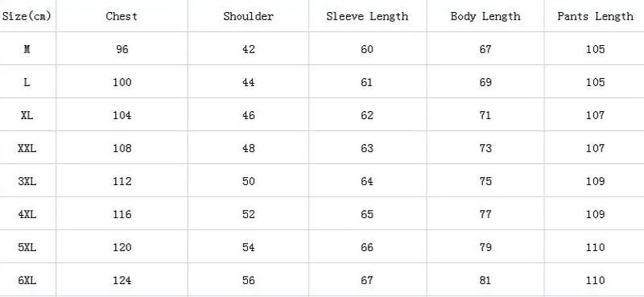The image size is (644, 297).
Task: Select body length 77 for 4XL
Action: click(485, 214)
